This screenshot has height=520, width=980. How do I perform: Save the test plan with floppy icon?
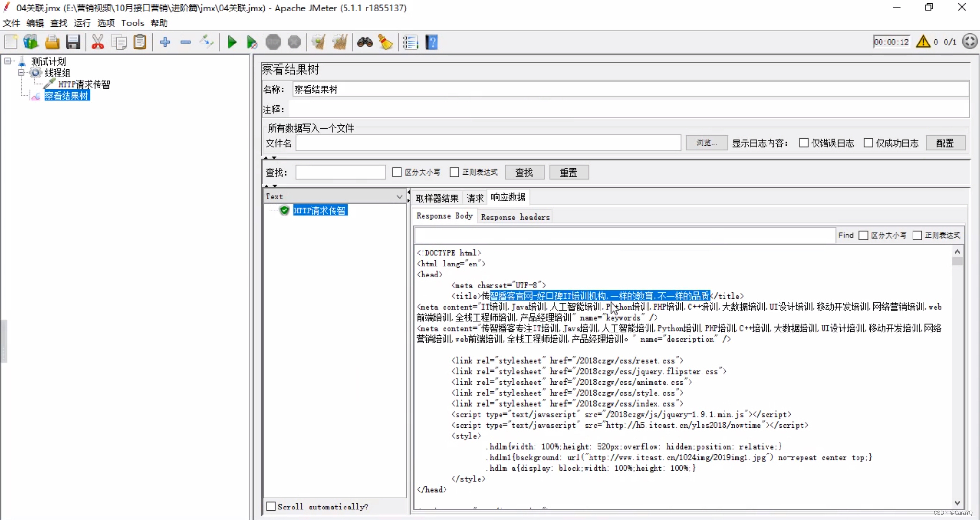[73, 42]
